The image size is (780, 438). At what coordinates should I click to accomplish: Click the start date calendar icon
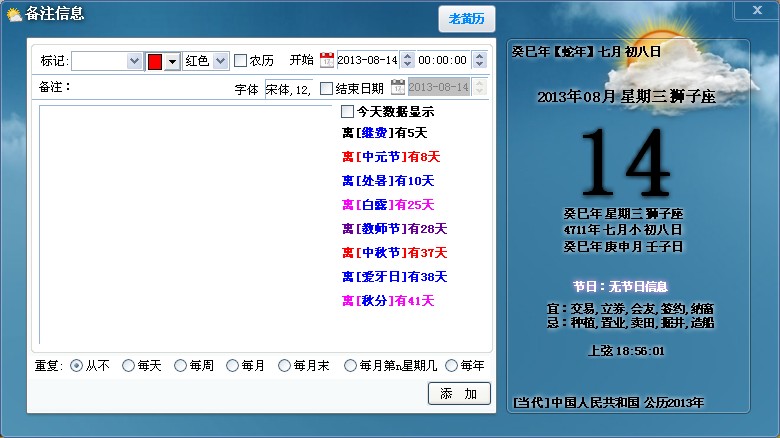coord(326,61)
